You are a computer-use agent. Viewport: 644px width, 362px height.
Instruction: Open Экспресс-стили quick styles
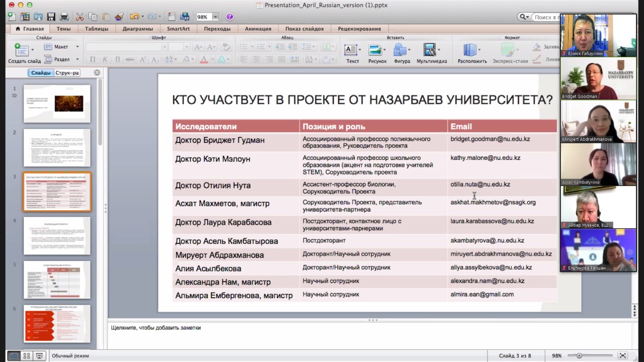click(x=510, y=54)
